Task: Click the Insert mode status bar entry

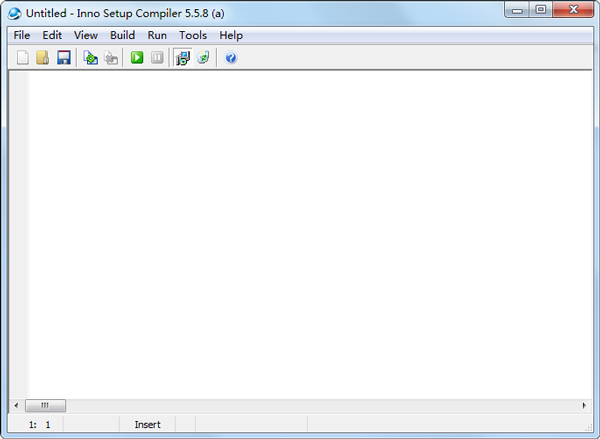Action: [x=147, y=424]
